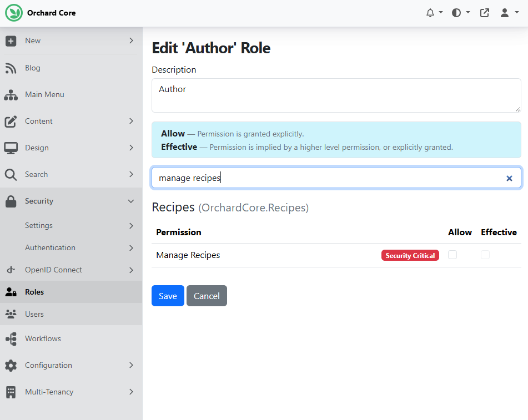The image size is (528, 420).
Task: Click the New plus icon
Action: (11, 41)
